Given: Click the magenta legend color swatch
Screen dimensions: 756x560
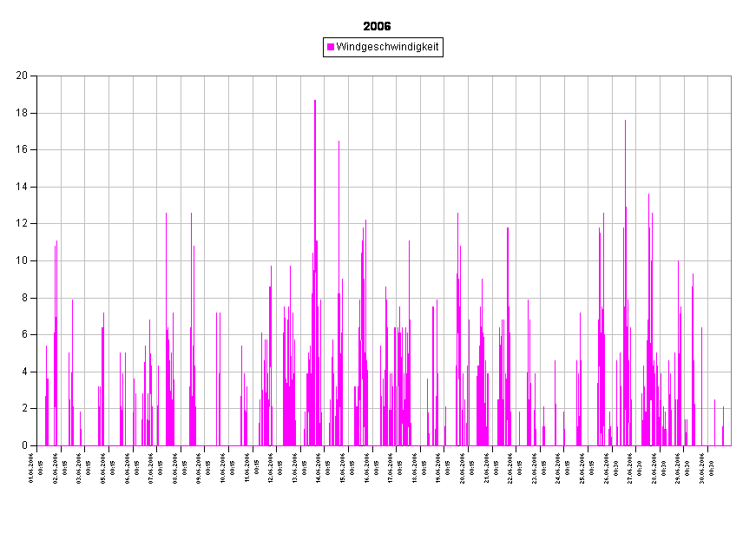Looking at the screenshot, I should pyautogui.click(x=331, y=47).
